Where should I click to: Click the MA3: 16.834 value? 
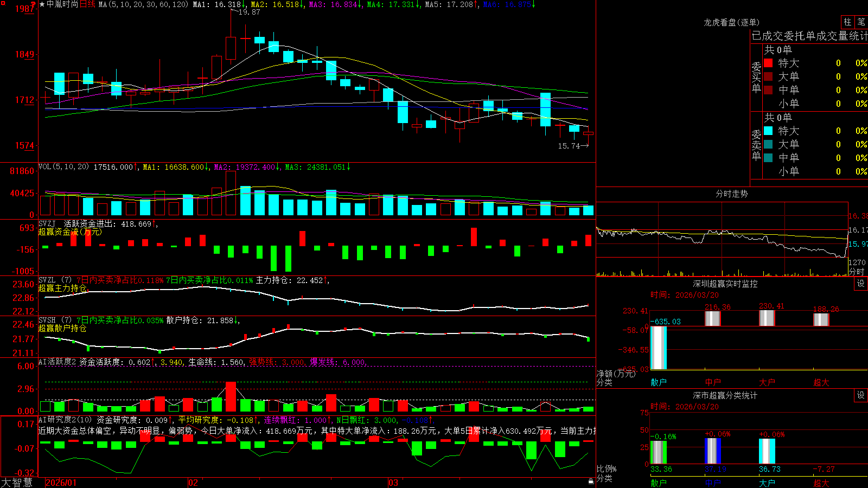pyautogui.click(x=335, y=4)
